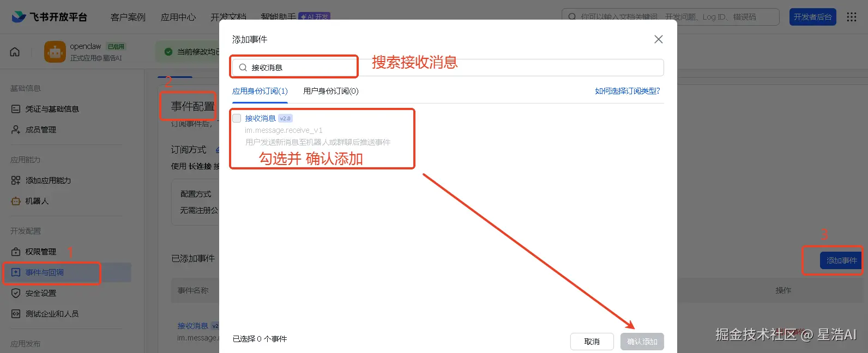Click the Feishu Open Platform logo
Image resolution: width=868 pixels, height=353 pixels.
tap(50, 17)
